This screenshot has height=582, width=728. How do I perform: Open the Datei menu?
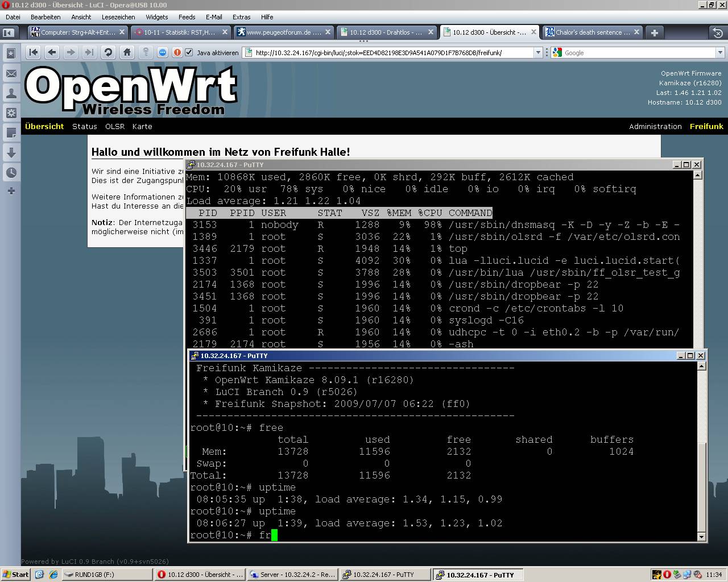tap(13, 17)
